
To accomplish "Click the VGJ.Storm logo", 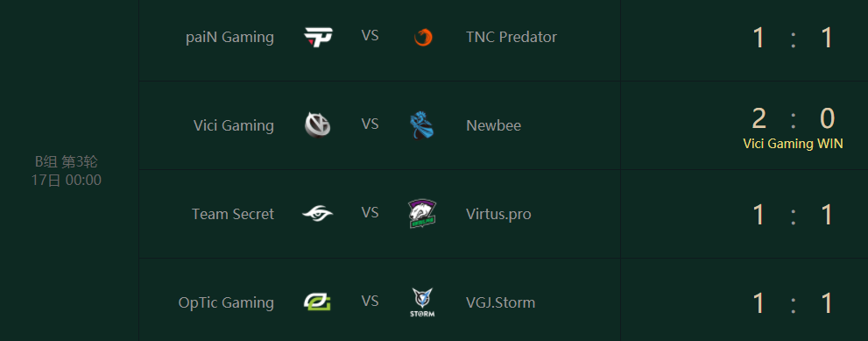I will pyautogui.click(x=423, y=302).
